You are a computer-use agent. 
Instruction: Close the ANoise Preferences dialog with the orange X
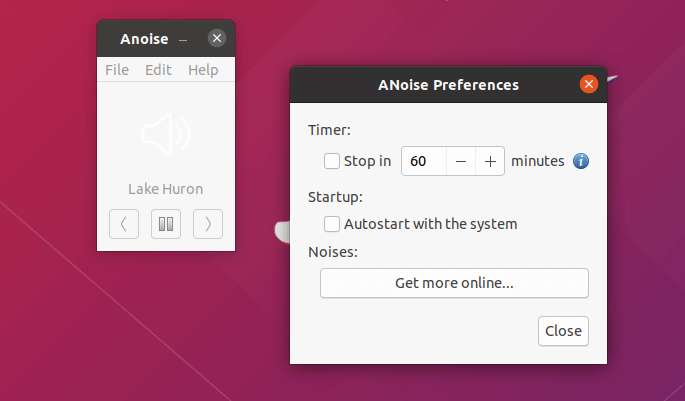coord(589,84)
